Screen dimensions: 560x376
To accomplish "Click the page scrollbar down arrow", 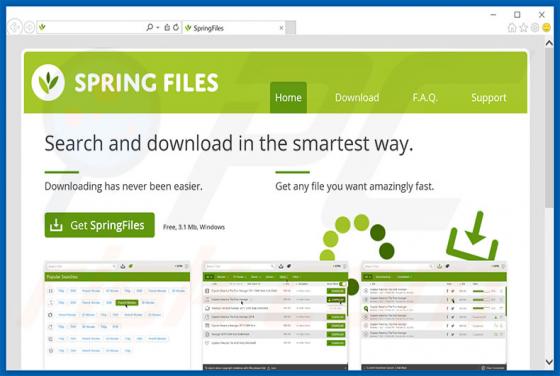I will (x=549, y=362).
